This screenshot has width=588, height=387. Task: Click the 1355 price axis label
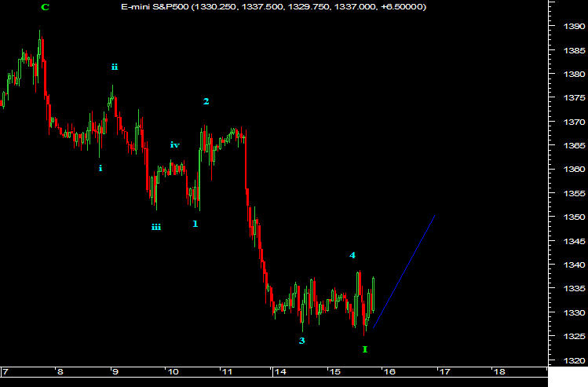coord(574,193)
